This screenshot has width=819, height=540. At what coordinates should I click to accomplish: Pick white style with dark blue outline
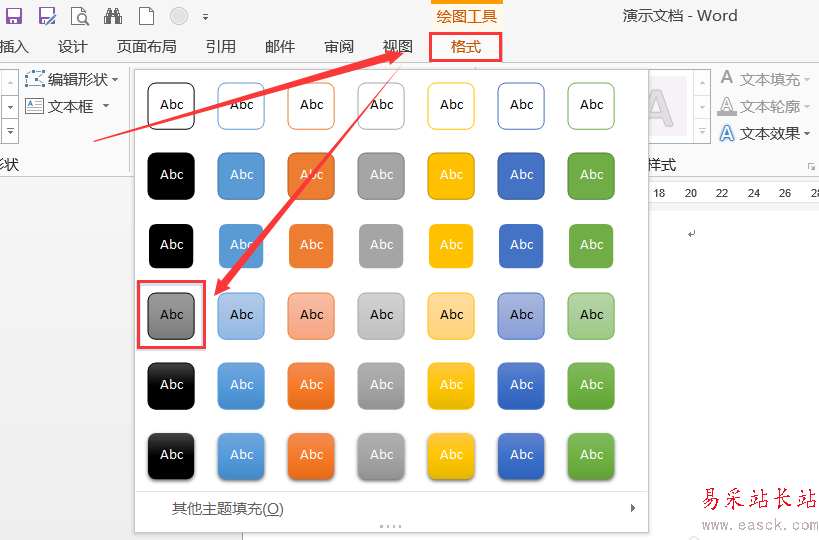[521, 106]
